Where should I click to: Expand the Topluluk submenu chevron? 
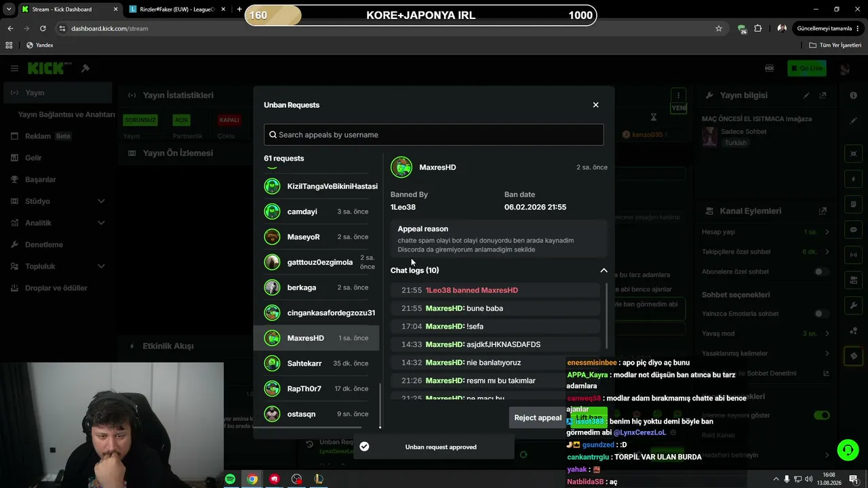(101, 266)
